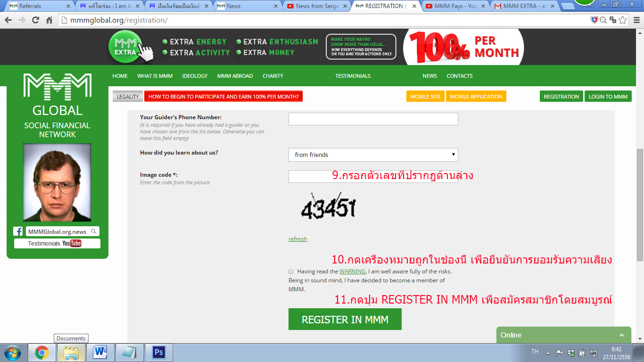This screenshot has height=362, width=644.
Task: Click the Guider's Phone Number field
Action: click(x=373, y=119)
